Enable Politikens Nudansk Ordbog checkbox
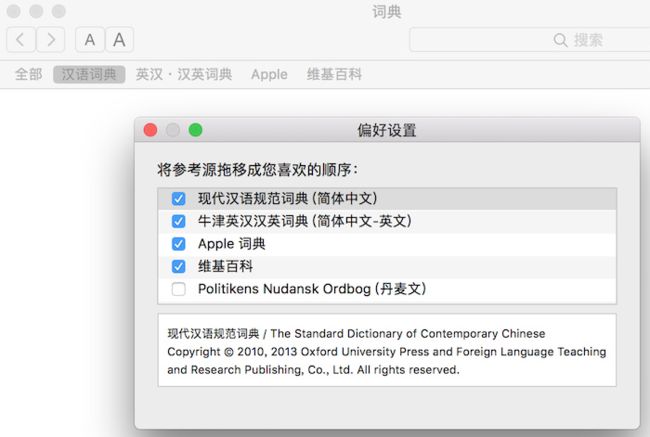The height and width of the screenshot is (437, 650). point(179,289)
